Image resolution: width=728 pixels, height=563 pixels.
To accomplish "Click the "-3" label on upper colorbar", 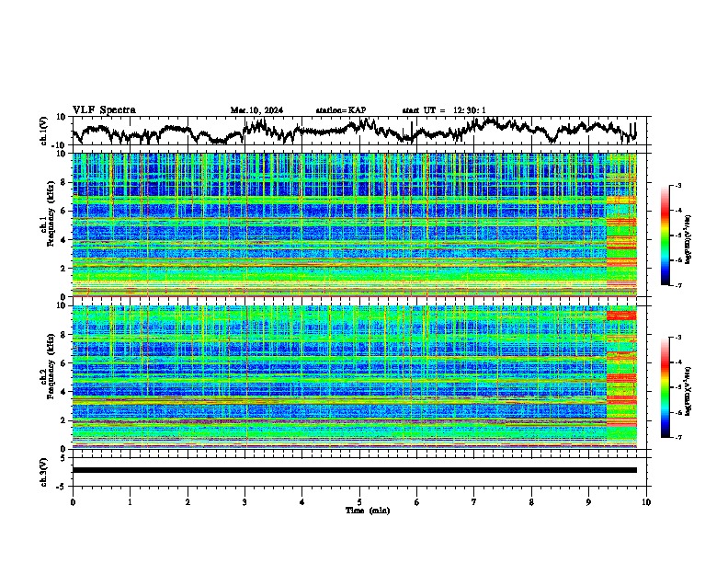I will click(678, 186).
